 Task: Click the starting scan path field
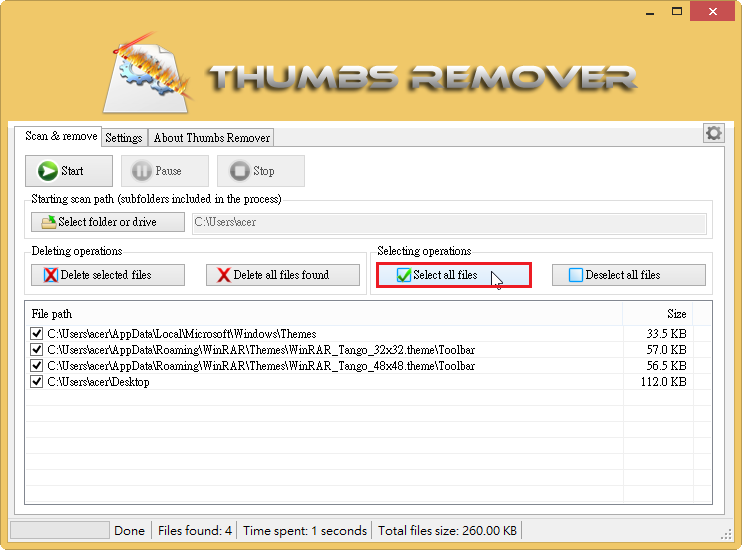pos(448,222)
